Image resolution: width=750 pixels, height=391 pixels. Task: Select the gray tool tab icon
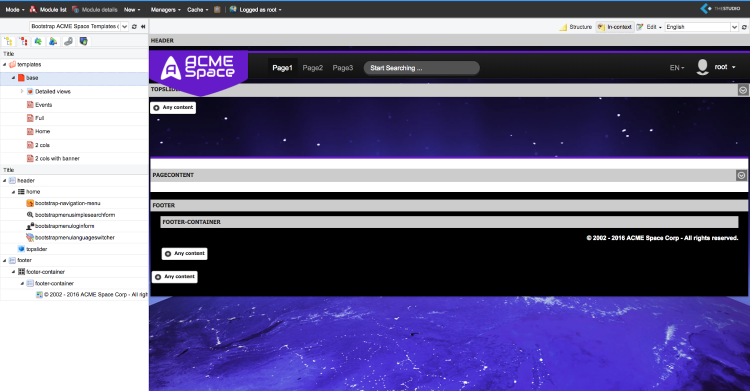tap(68, 42)
